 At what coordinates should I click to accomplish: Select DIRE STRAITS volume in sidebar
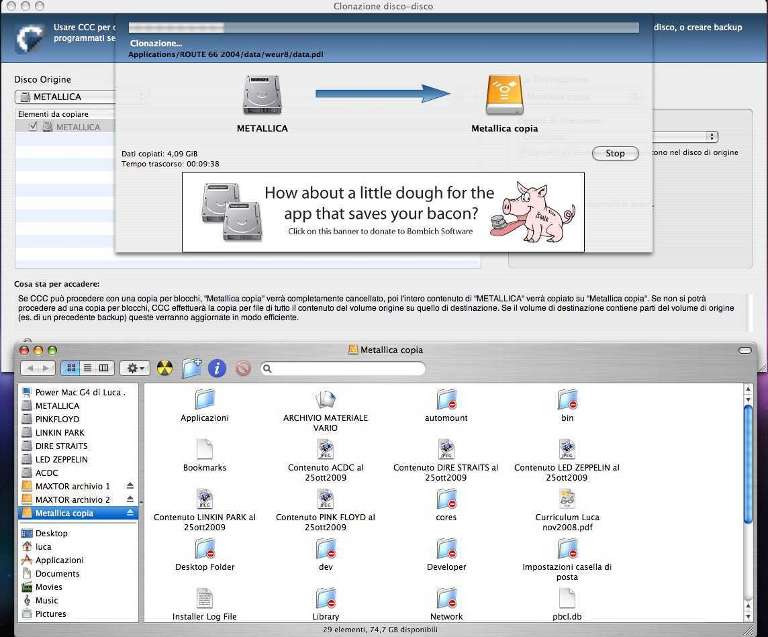pos(78,446)
